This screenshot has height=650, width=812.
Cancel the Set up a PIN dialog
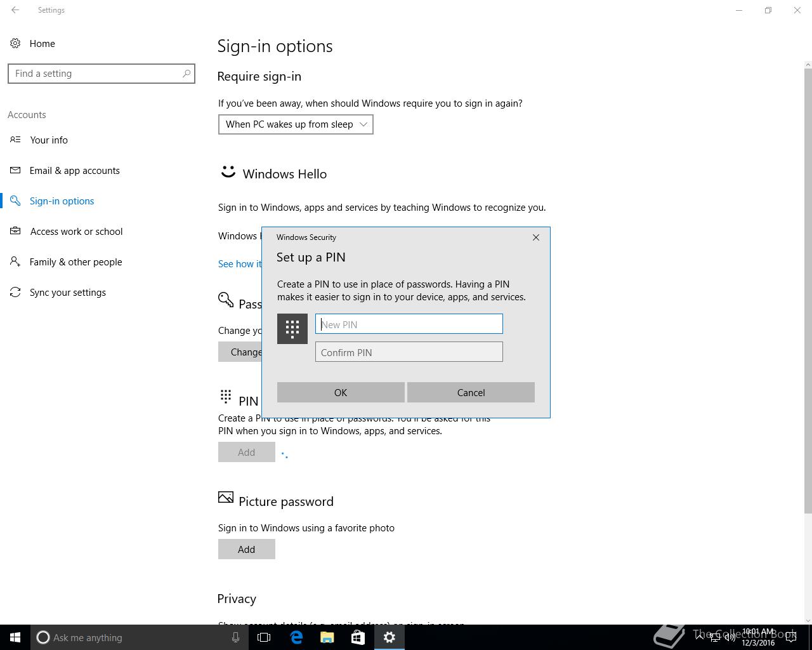click(x=471, y=392)
